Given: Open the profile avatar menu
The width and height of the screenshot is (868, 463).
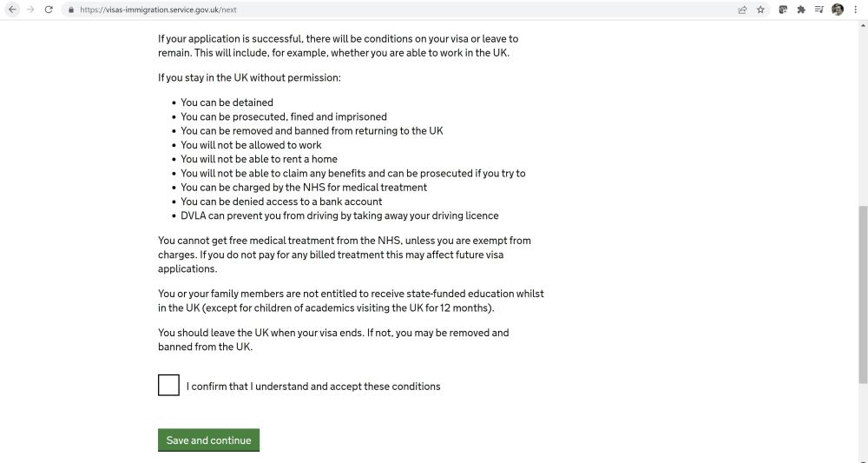Looking at the screenshot, I should [x=838, y=10].
